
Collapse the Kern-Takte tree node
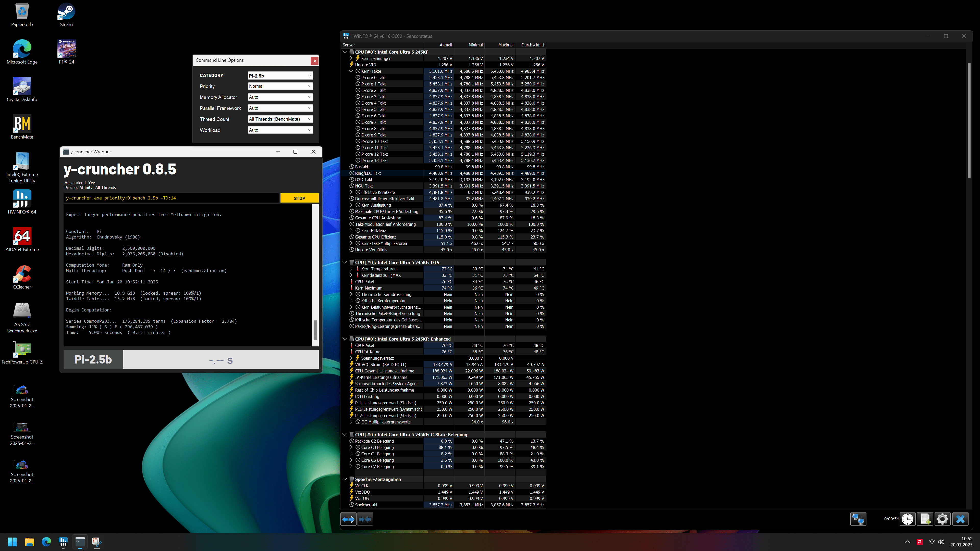click(351, 71)
